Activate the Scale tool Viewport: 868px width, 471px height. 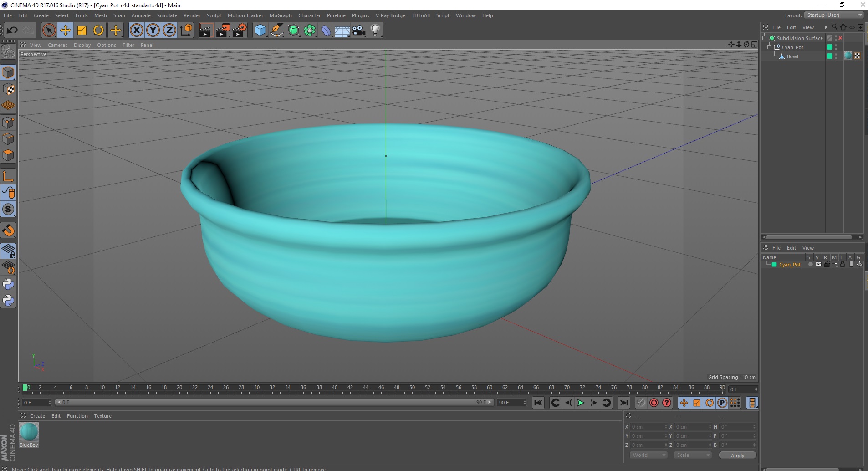82,31
